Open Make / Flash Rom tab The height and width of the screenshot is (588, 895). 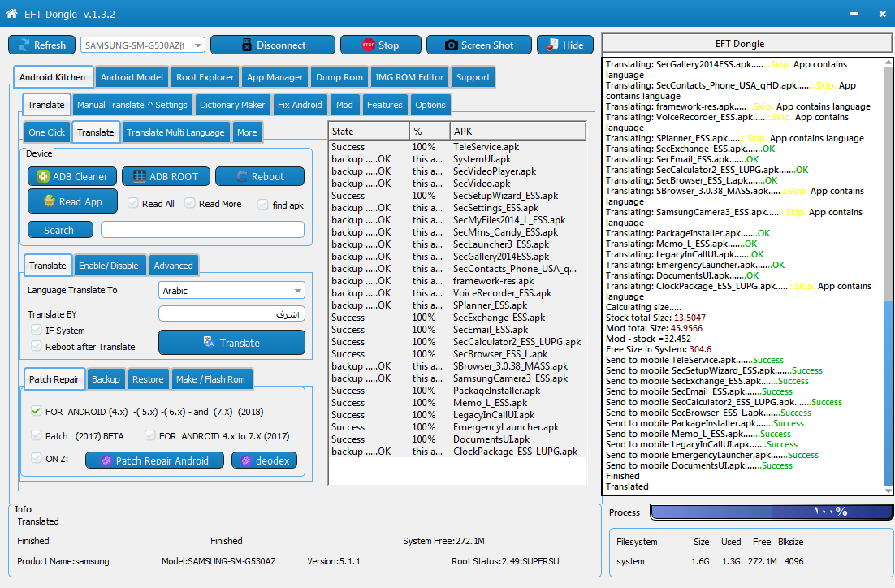(210, 379)
